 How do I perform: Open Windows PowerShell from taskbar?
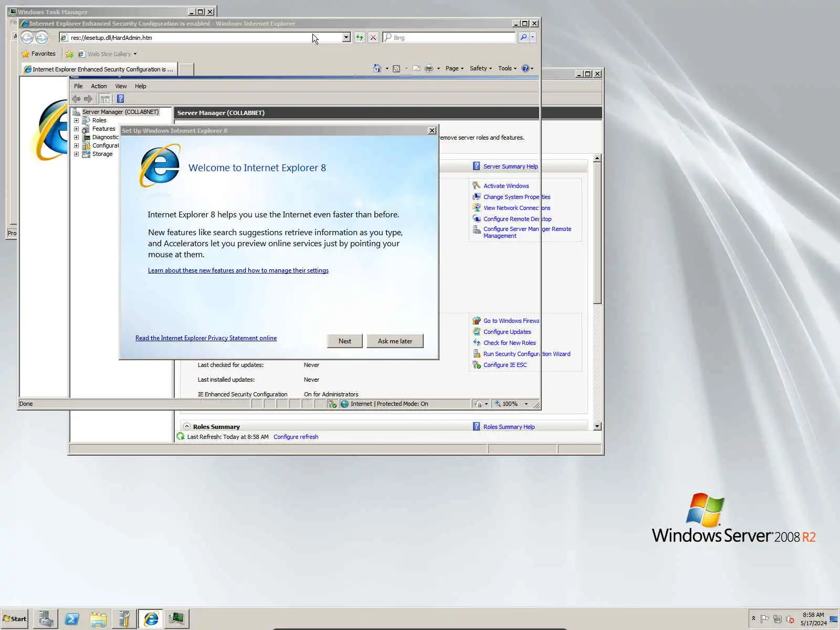click(72, 619)
